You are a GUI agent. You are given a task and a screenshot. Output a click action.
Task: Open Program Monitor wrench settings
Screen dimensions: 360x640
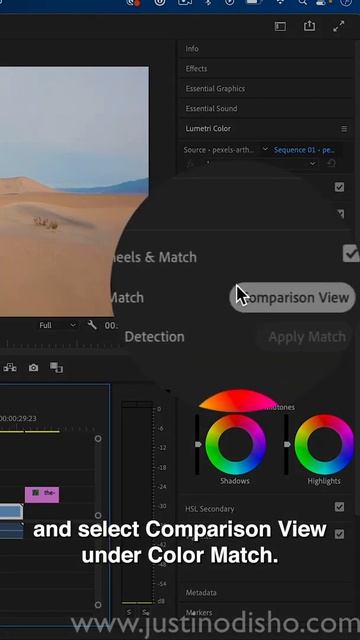coord(92,325)
